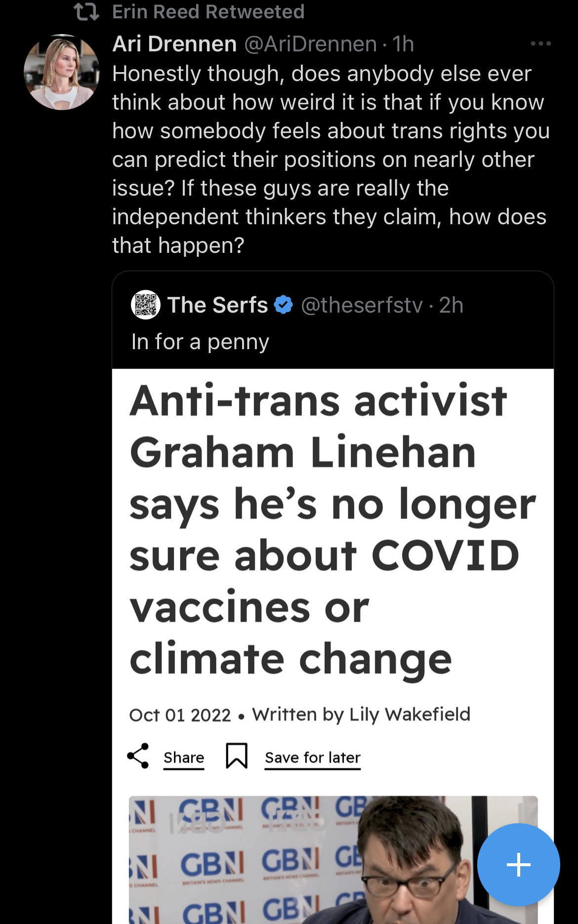Tap the retweet arrows icon at top
578x924 pixels.
coord(86,12)
